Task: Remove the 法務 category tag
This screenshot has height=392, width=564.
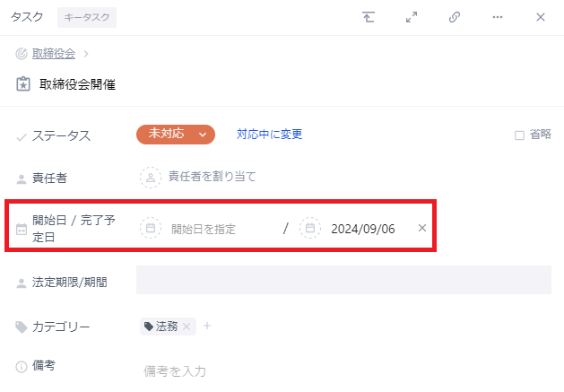Action: tap(187, 327)
